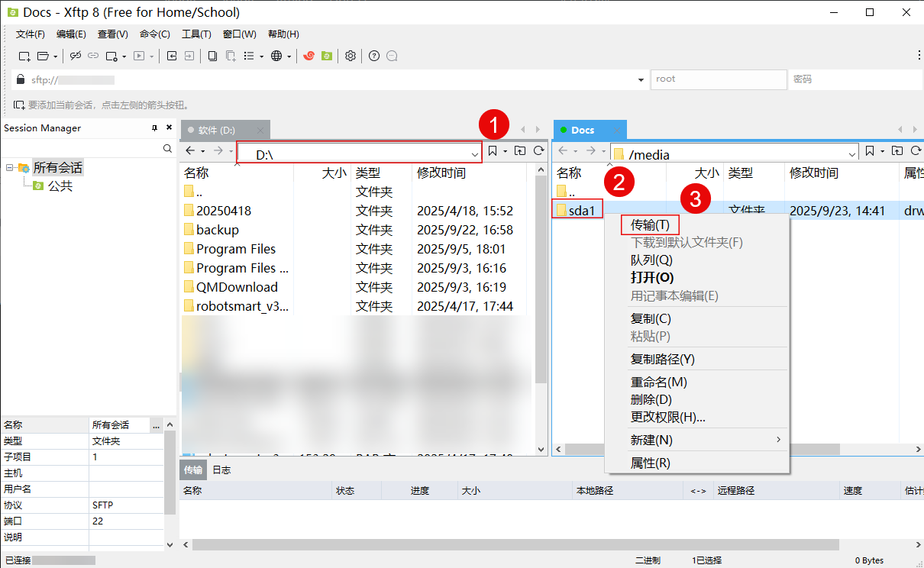Click the globe icon in the toolbar
The width and height of the screenshot is (924, 568).
276,56
